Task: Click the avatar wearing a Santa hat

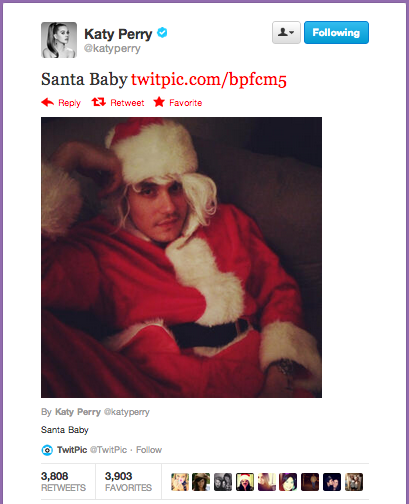Action: point(245,482)
